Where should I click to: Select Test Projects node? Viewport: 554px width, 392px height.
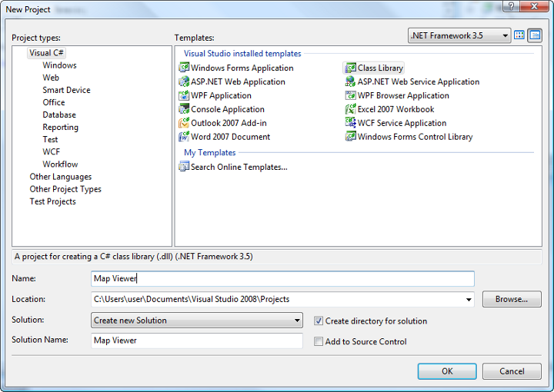pos(52,201)
